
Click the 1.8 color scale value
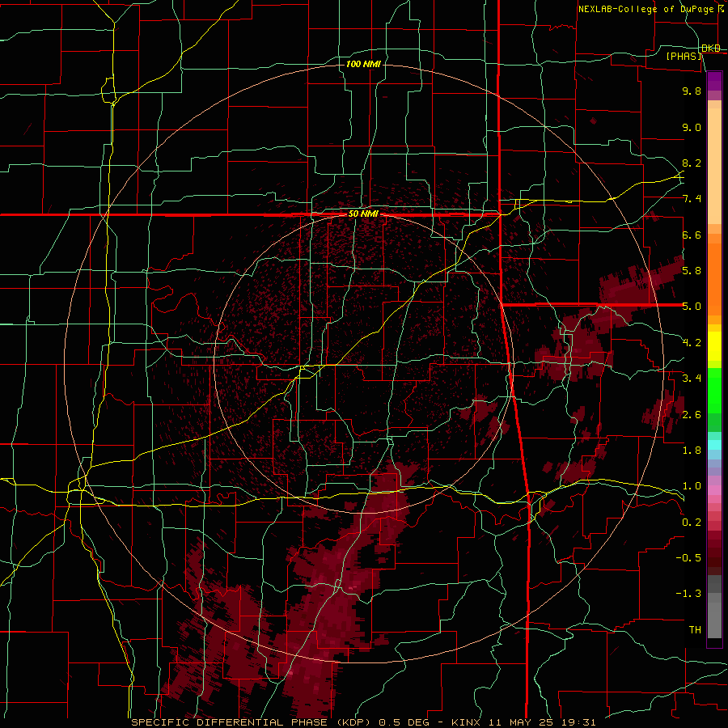point(692,451)
